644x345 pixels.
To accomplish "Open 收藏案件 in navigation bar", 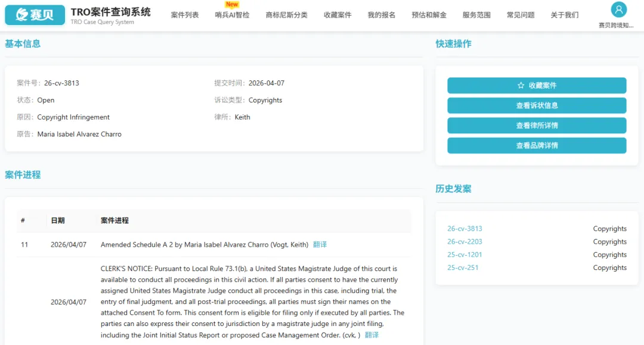I will tap(337, 15).
